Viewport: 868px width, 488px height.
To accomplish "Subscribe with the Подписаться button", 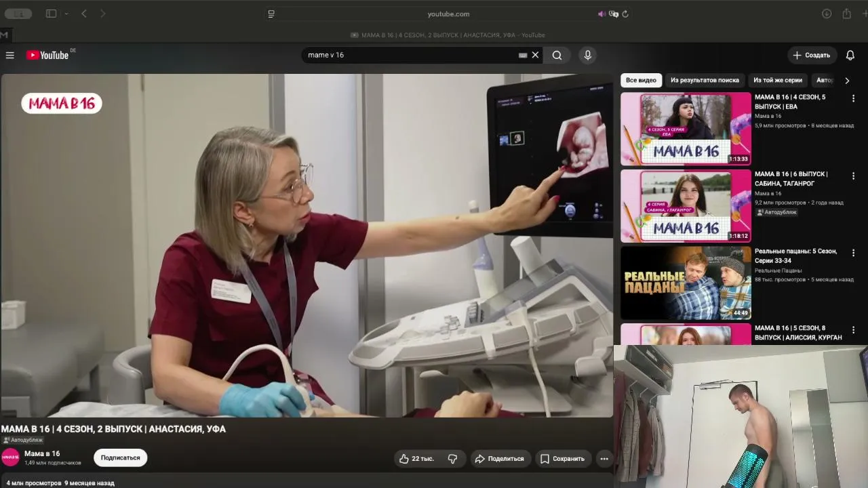I will pyautogui.click(x=120, y=458).
